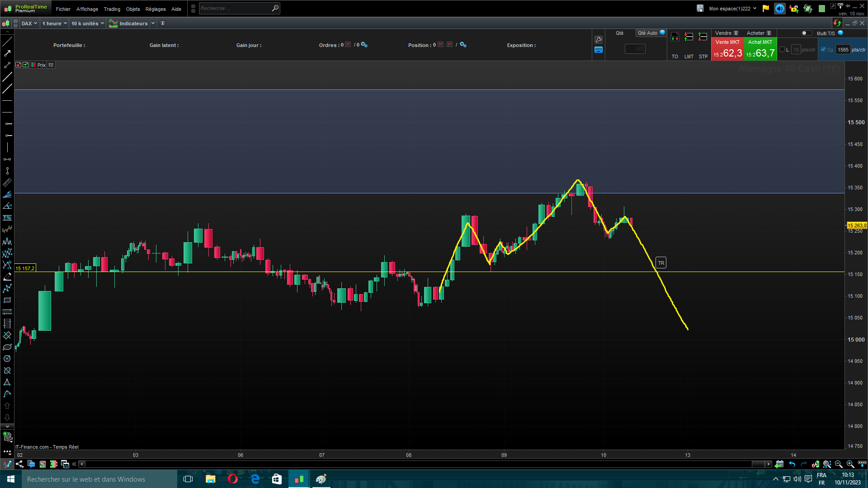Open the Réglages menu
Image resolution: width=868 pixels, height=488 pixels.
pos(156,9)
